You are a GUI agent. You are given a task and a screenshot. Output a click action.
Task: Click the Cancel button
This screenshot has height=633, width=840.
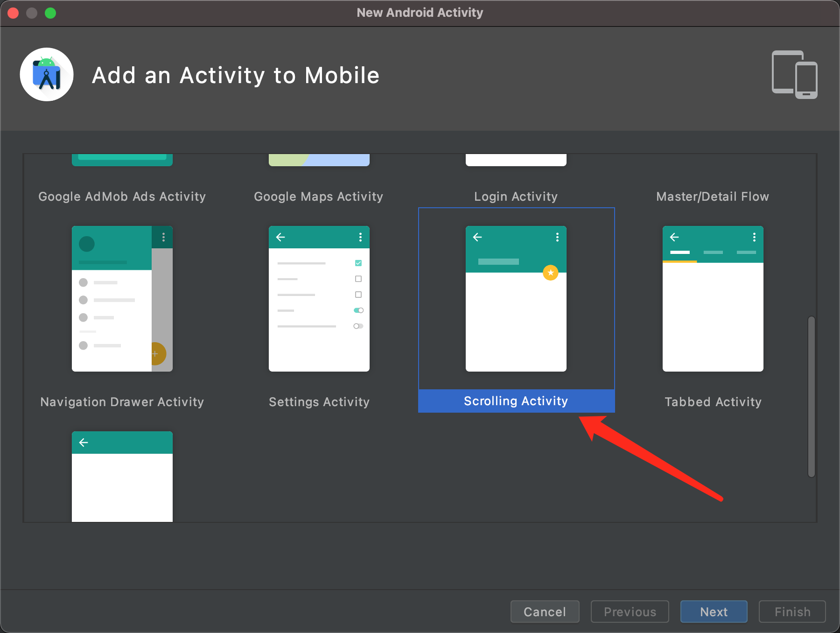pos(545,612)
